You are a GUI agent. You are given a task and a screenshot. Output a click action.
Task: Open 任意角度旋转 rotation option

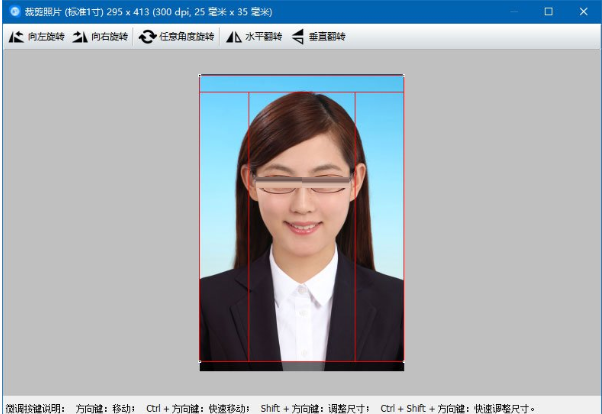tap(187, 36)
